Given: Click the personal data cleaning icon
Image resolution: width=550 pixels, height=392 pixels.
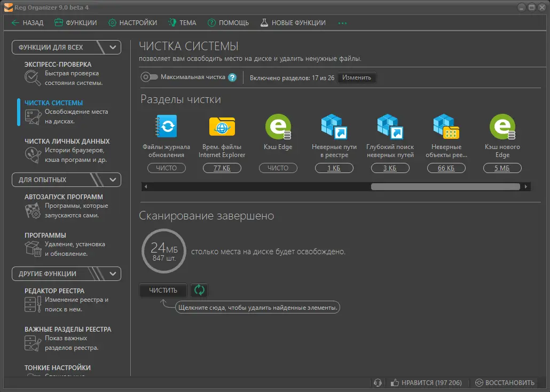Looking at the screenshot, I should (x=33, y=155).
